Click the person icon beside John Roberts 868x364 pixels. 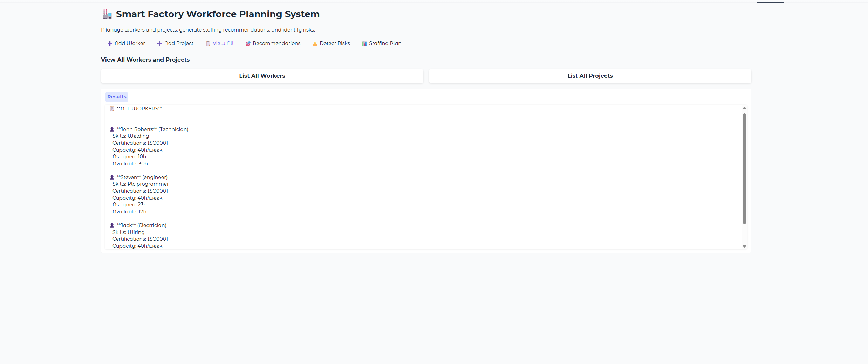click(x=112, y=129)
